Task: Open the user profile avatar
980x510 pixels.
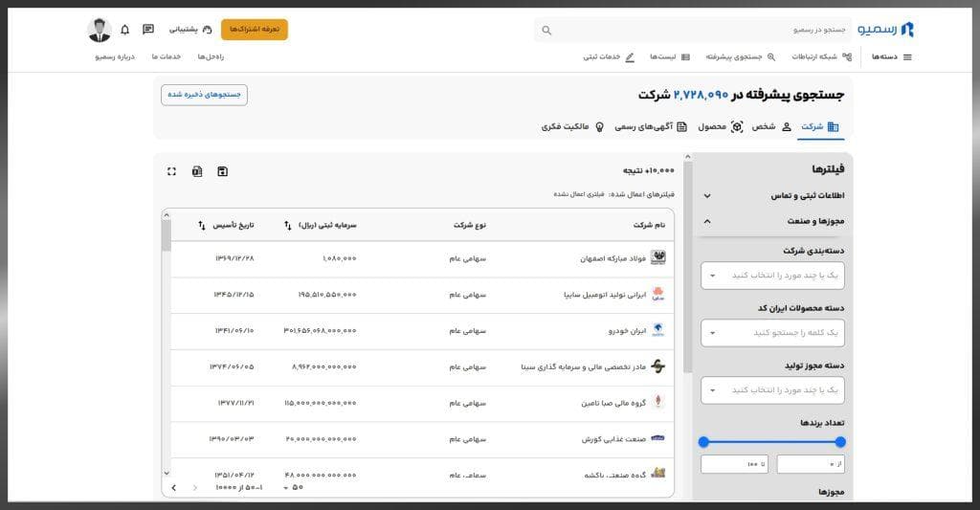Action: point(100,30)
